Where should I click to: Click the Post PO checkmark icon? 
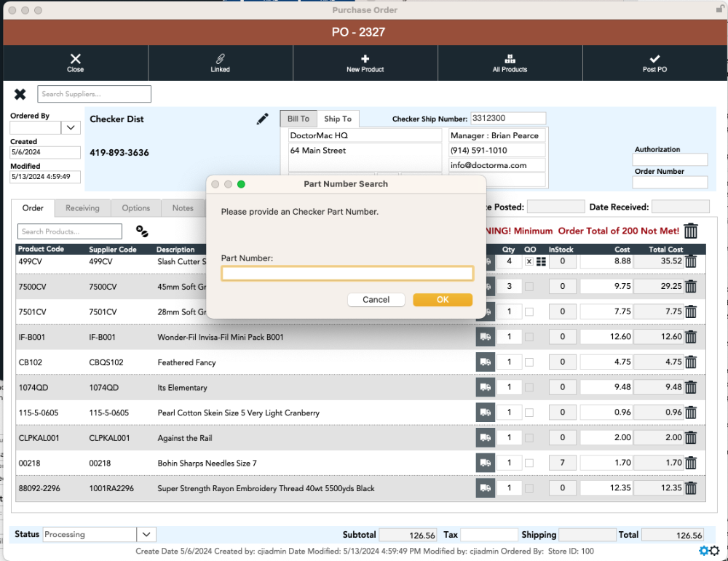[654, 60]
